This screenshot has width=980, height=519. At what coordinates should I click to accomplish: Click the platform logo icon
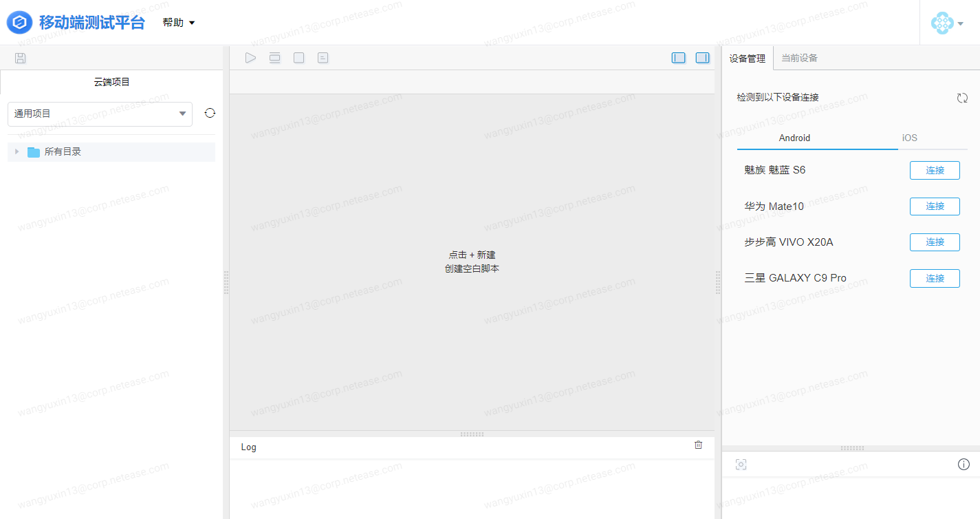pos(20,23)
